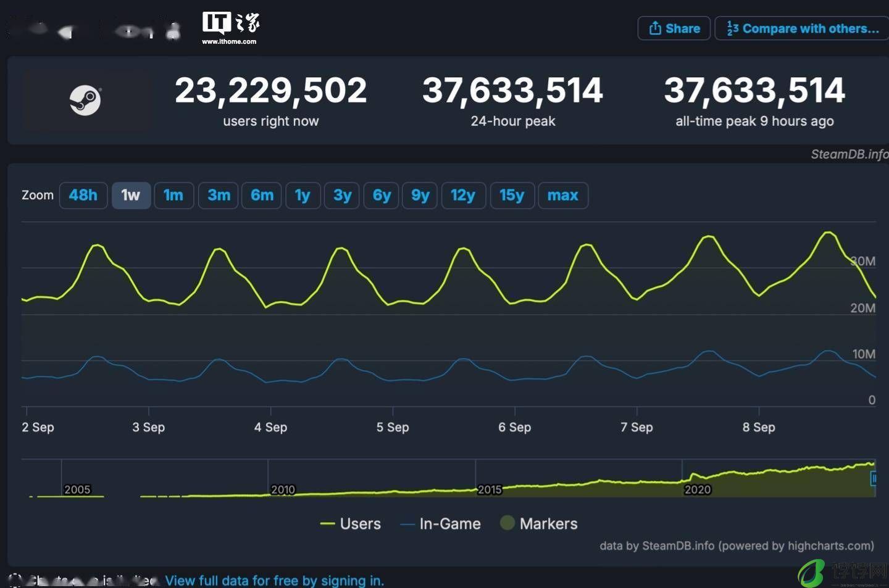Click the 8 Sep axis label
This screenshot has height=588, width=889.
point(759,427)
